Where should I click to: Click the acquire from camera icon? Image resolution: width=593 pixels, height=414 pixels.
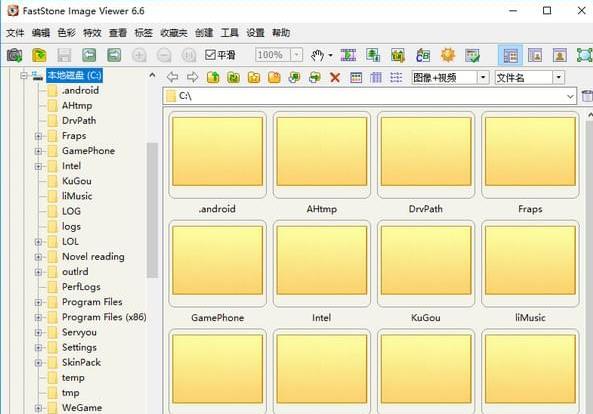coord(14,55)
